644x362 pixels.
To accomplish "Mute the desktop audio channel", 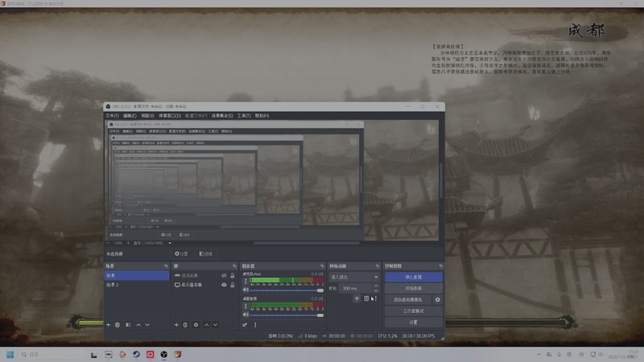I will tap(246, 315).
